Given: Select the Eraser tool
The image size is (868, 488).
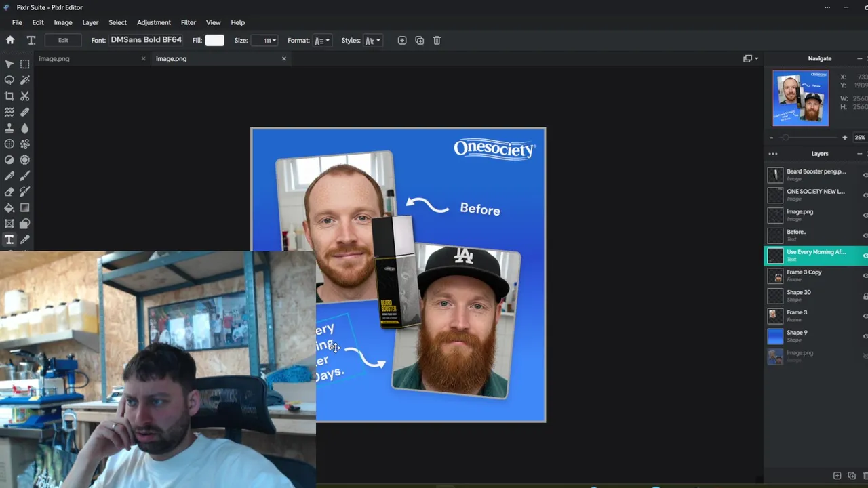Looking at the screenshot, I should point(9,192).
